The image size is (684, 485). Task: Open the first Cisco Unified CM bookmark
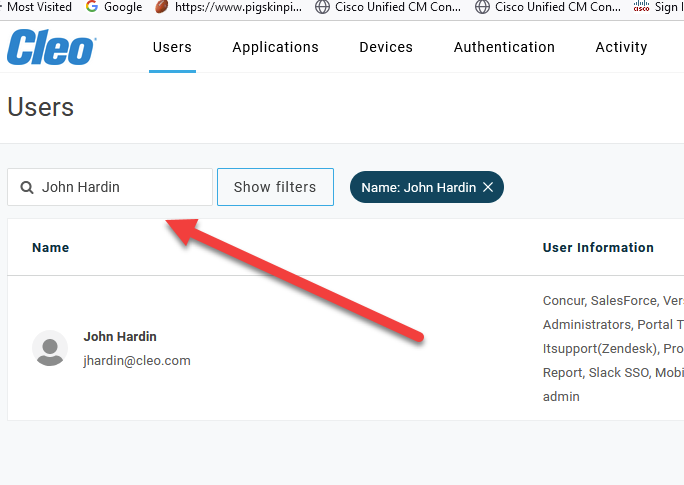pyautogui.click(x=388, y=7)
